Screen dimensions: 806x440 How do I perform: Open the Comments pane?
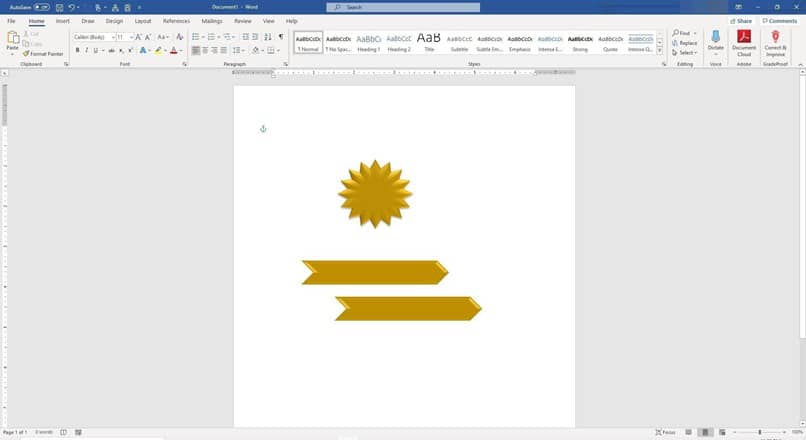click(x=779, y=21)
